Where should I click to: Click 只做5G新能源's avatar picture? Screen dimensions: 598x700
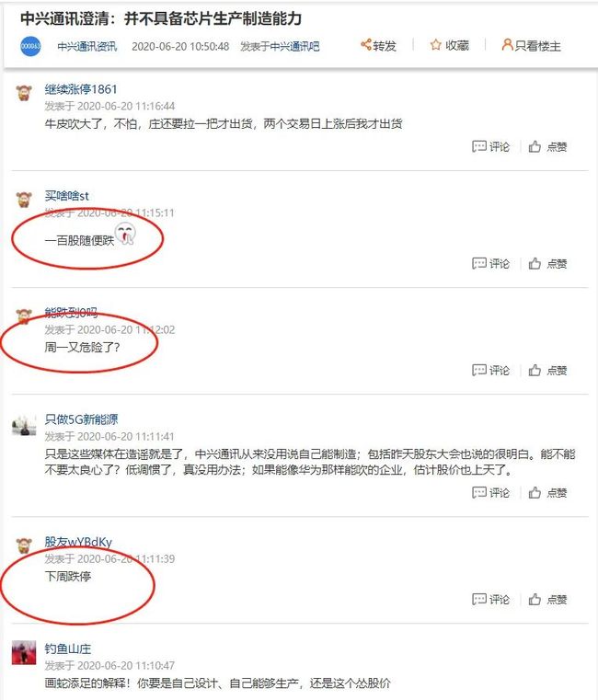pos(24,425)
